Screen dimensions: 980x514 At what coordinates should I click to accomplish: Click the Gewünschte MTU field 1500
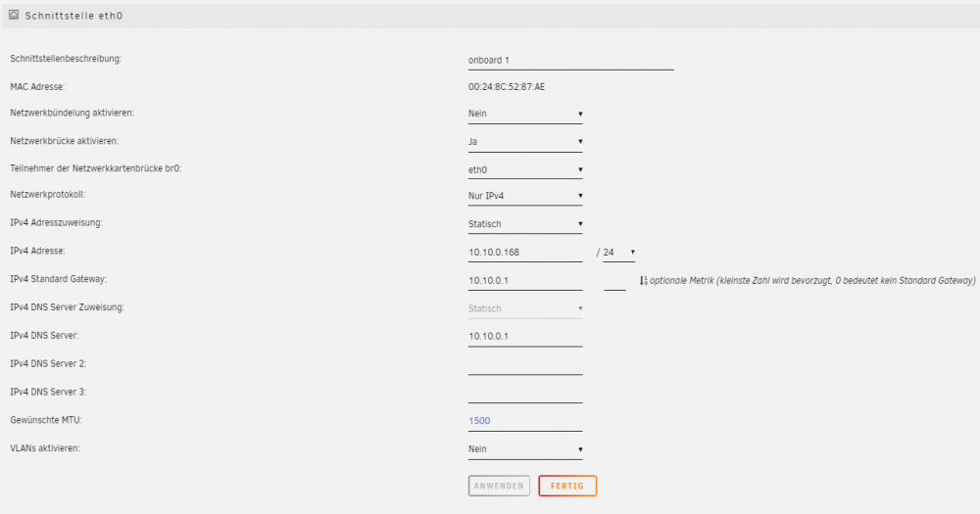click(x=525, y=422)
